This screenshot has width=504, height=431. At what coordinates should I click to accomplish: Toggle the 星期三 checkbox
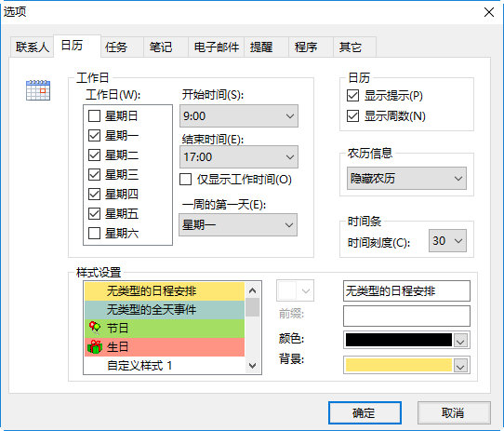[x=94, y=174]
